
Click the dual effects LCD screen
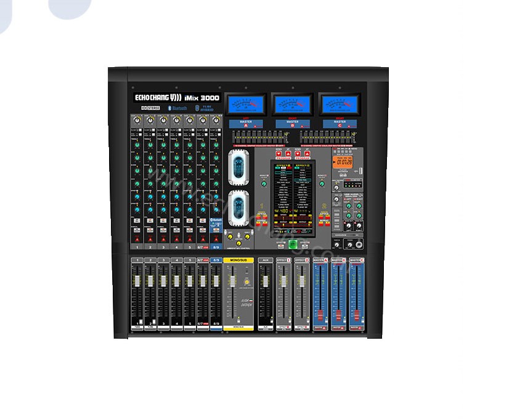[293, 198]
